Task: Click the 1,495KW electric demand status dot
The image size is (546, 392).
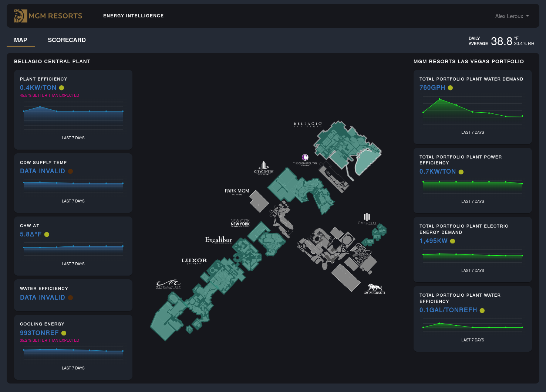Action: click(452, 241)
